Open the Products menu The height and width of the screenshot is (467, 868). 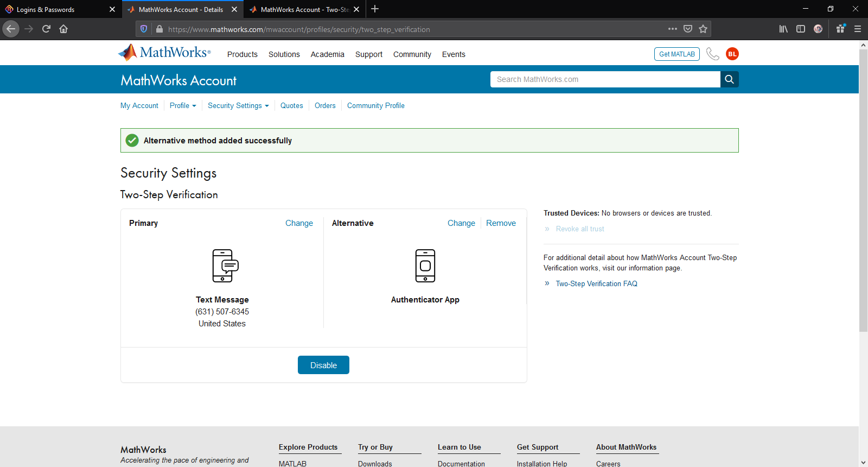click(x=242, y=54)
